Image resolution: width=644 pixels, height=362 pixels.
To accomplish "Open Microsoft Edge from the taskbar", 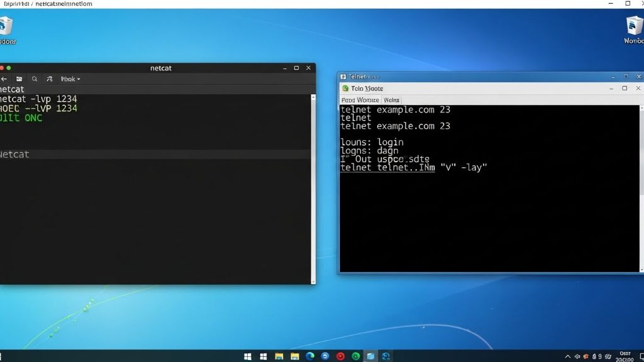I will [x=309, y=356].
